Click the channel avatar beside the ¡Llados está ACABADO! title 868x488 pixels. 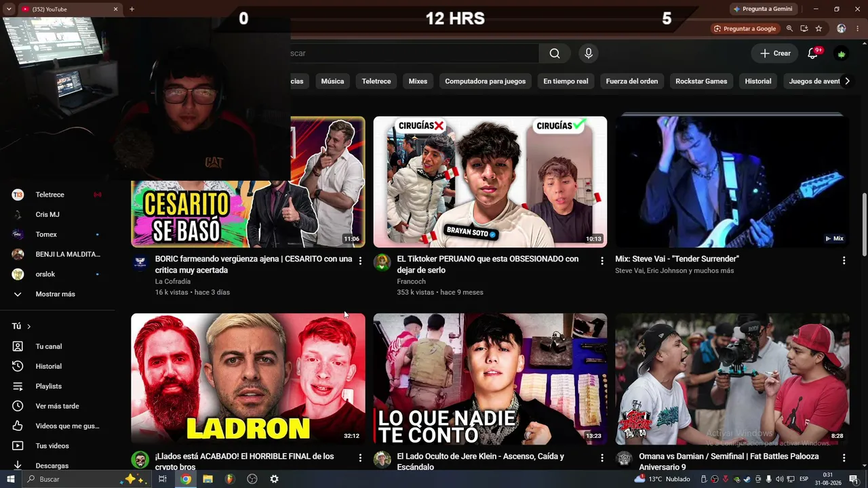point(140,460)
